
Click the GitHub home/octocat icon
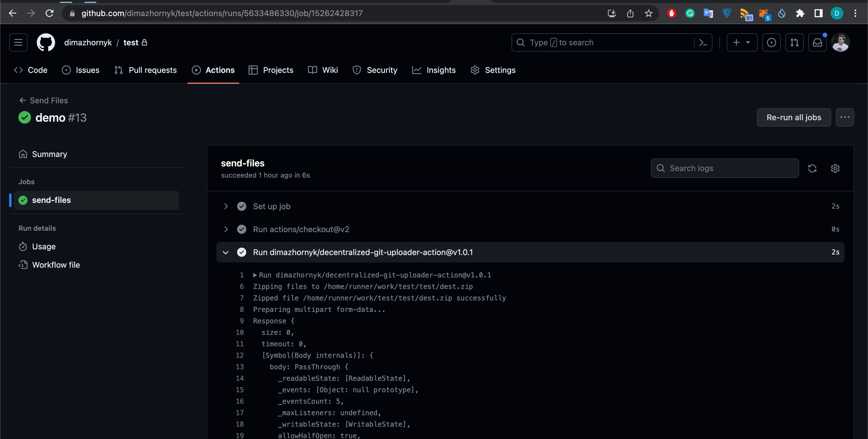pyautogui.click(x=45, y=42)
